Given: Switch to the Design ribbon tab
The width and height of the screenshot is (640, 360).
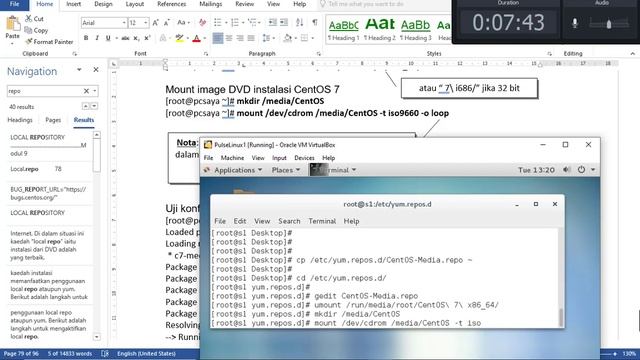Looking at the screenshot, I should [x=103, y=4].
